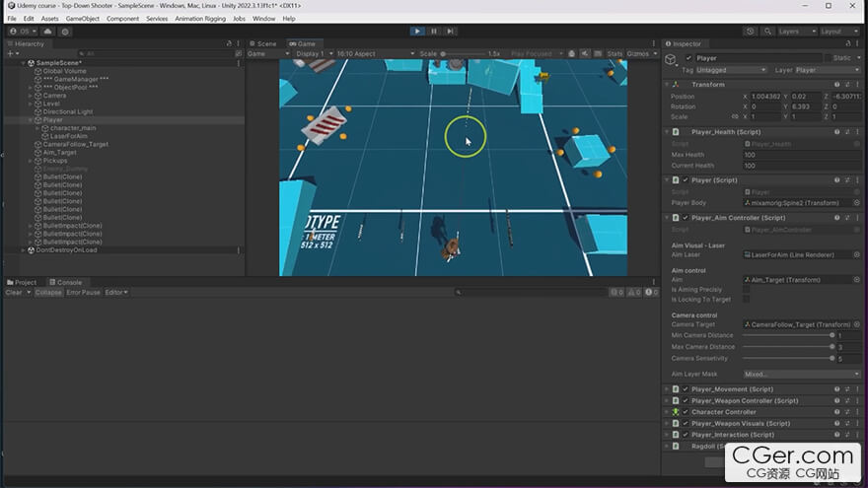Collapse the Player object in Hierarchy

pyautogui.click(x=31, y=120)
